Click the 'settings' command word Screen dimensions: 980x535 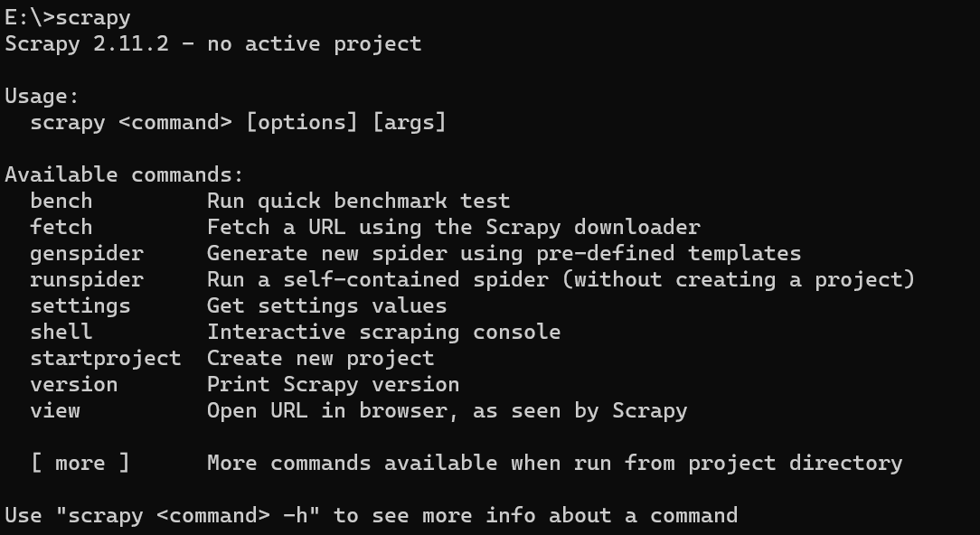pos(80,306)
